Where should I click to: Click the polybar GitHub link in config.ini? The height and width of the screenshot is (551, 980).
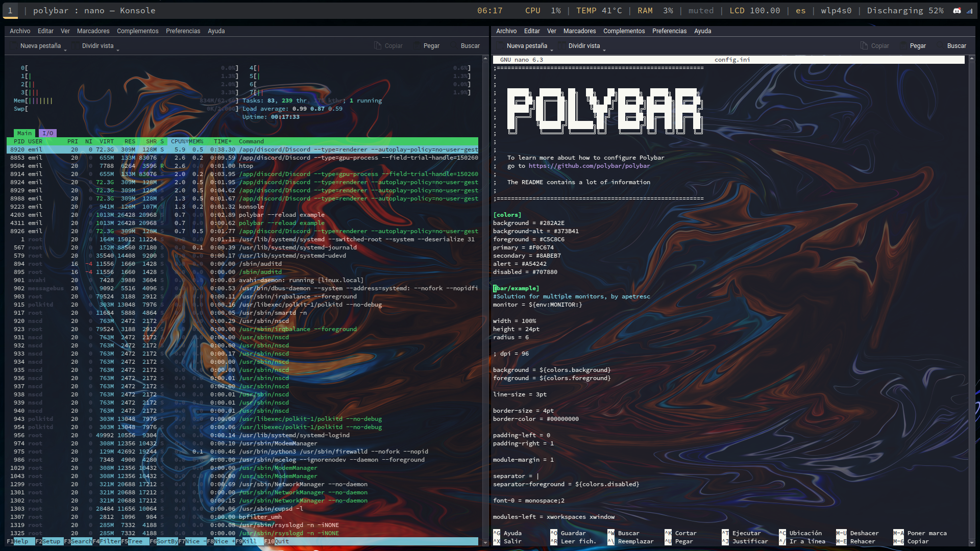[590, 165]
